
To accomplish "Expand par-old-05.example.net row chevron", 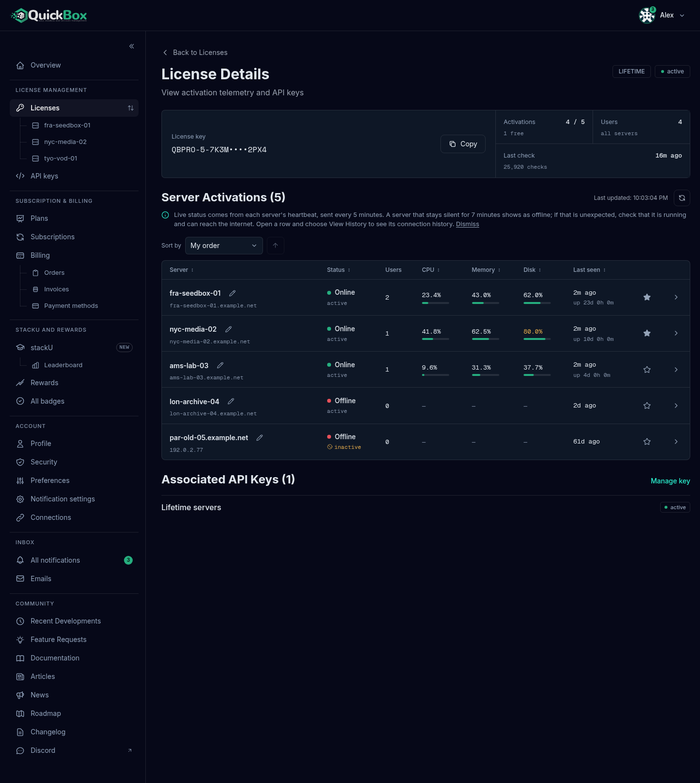I will point(676,442).
